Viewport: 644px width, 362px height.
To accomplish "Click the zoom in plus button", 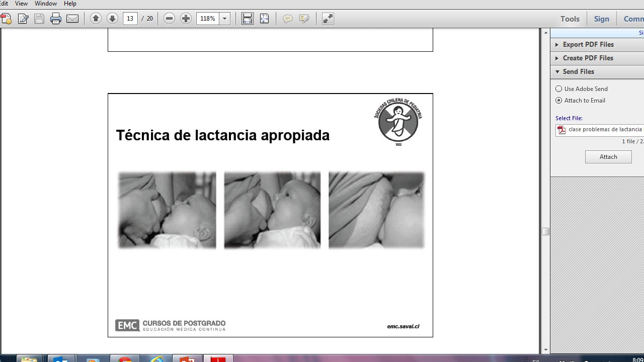I will (186, 19).
